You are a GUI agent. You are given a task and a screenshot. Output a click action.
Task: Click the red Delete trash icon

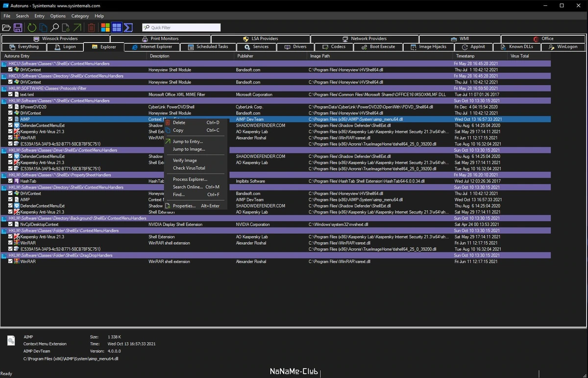coord(92,28)
